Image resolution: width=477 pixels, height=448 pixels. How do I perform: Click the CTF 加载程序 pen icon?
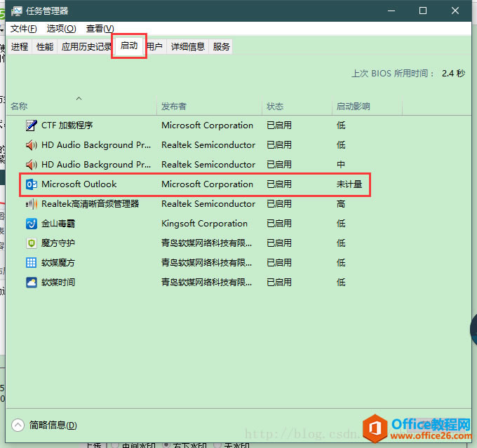pyautogui.click(x=31, y=125)
